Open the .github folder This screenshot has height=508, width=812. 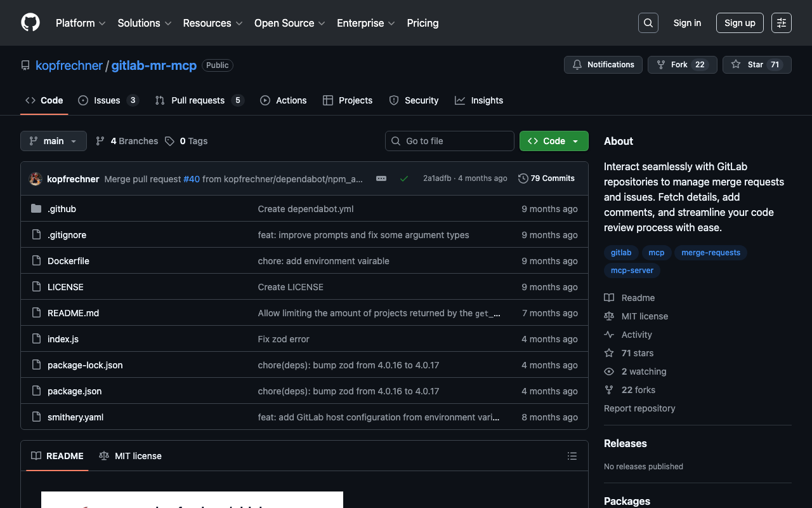click(x=62, y=209)
